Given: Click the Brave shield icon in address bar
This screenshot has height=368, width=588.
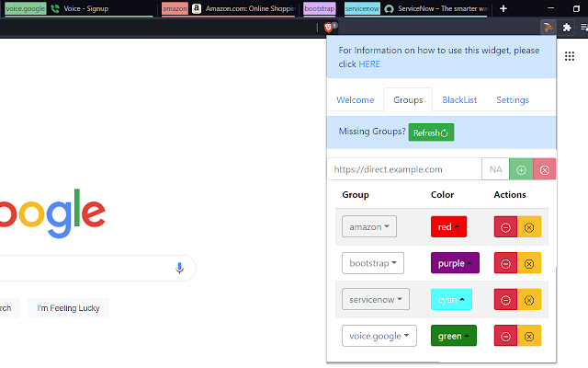Looking at the screenshot, I should (329, 27).
